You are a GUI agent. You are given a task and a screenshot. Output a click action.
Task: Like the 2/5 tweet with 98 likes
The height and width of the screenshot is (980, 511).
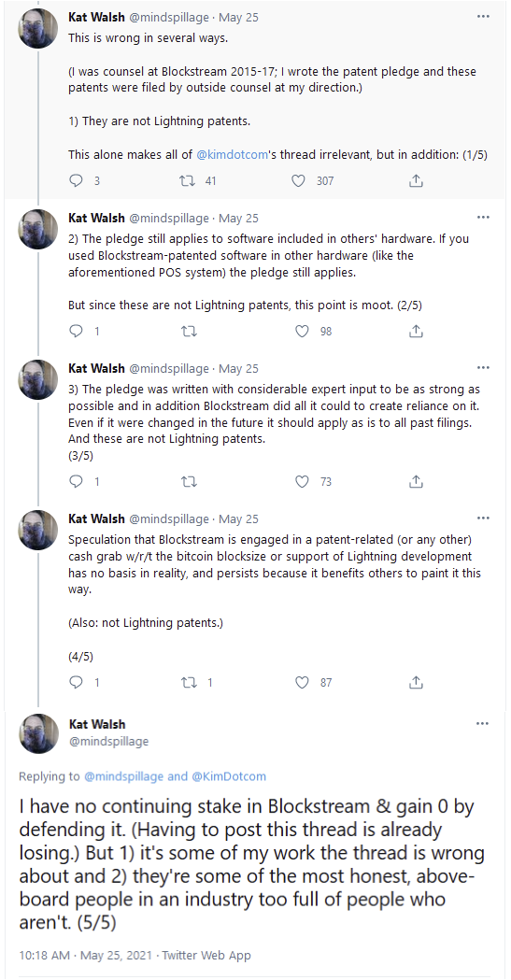pos(303,332)
